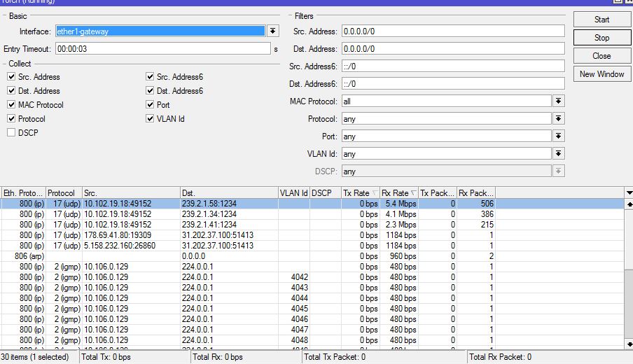Click the Src. Address filter field
This screenshot has height=364, width=633.
(x=452, y=31)
